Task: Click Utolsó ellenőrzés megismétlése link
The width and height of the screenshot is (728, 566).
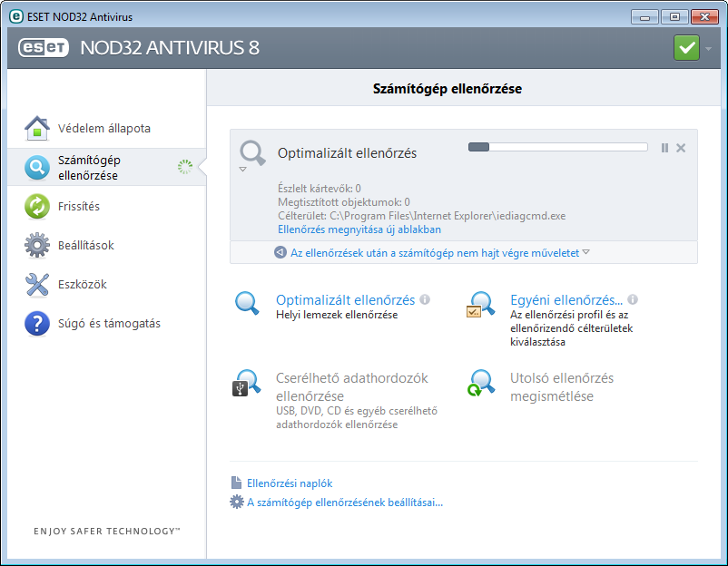Action: (562, 387)
